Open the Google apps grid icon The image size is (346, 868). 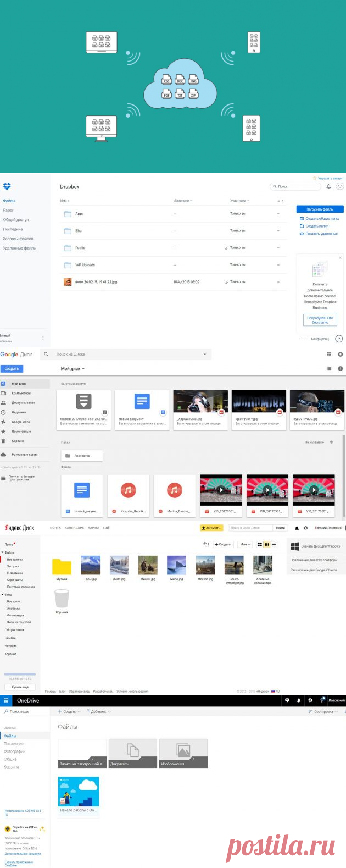click(329, 355)
